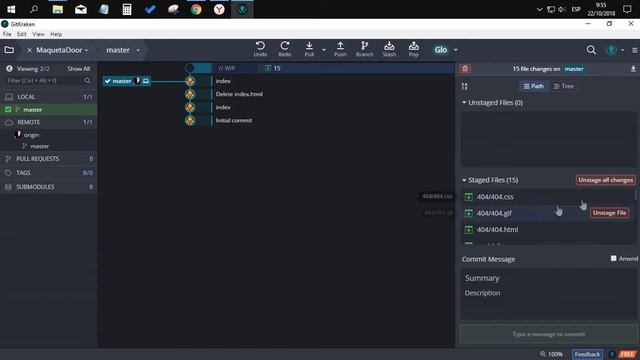Click the master branch label in graph
Image resolution: width=640 pixels, height=360 pixels.
127,81
